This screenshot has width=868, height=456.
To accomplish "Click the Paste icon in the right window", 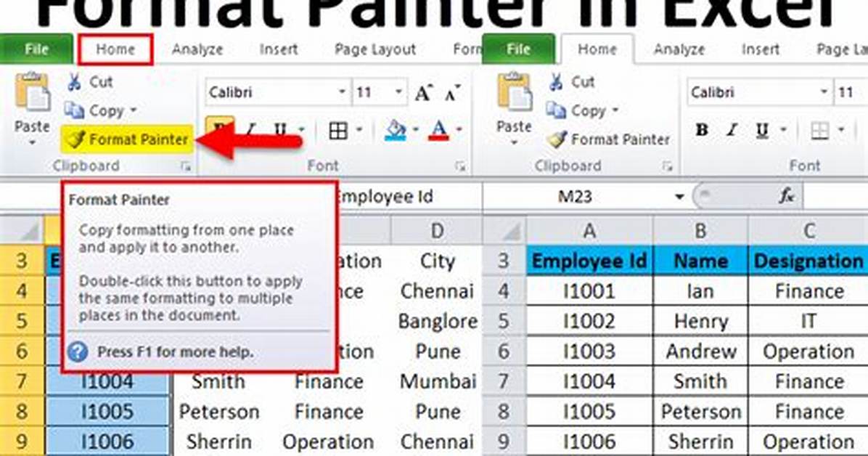I will (x=514, y=92).
